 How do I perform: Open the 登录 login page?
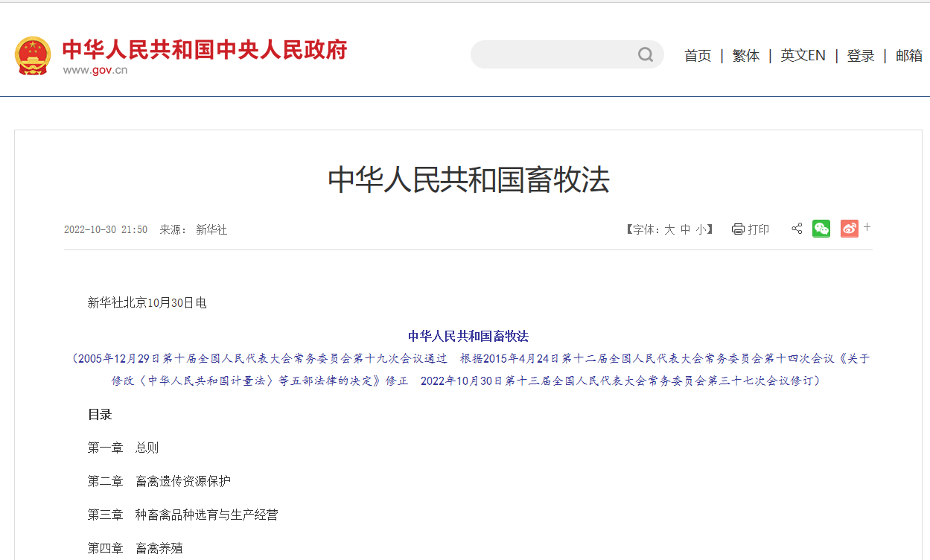point(860,56)
